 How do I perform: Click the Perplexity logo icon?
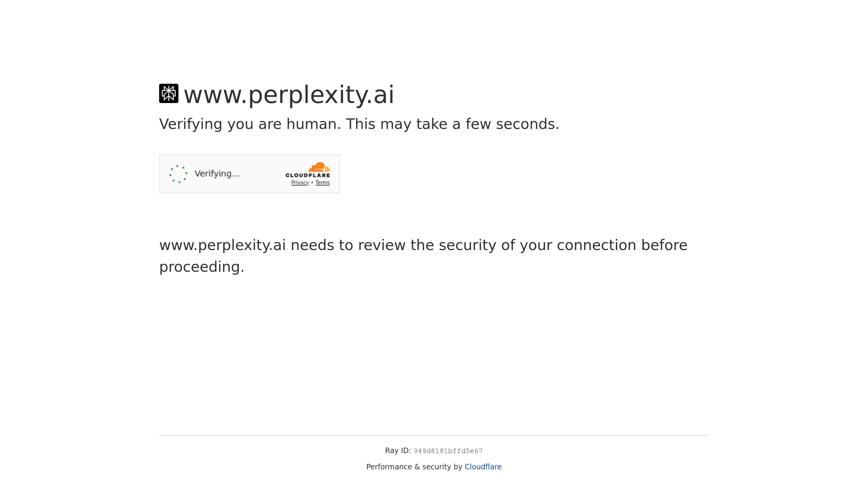pyautogui.click(x=168, y=93)
